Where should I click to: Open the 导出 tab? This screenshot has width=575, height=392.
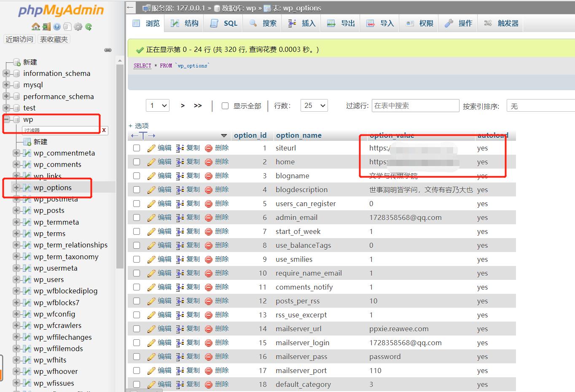[x=341, y=23]
